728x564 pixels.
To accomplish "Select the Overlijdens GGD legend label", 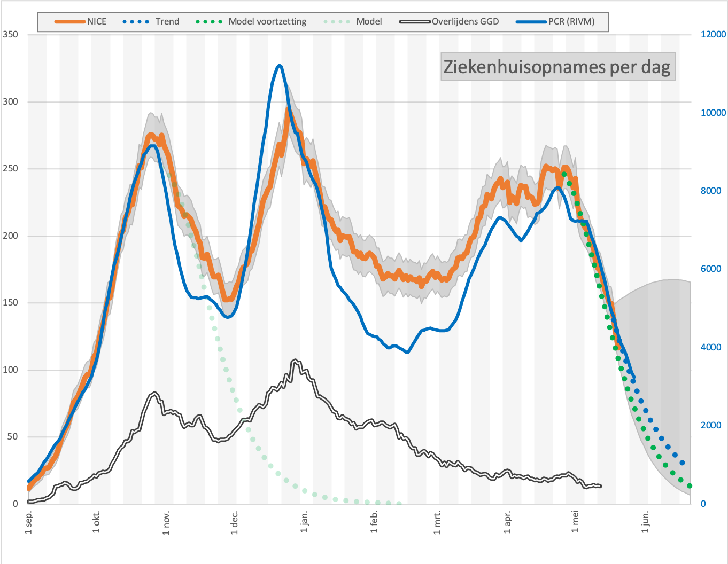I will [x=465, y=22].
